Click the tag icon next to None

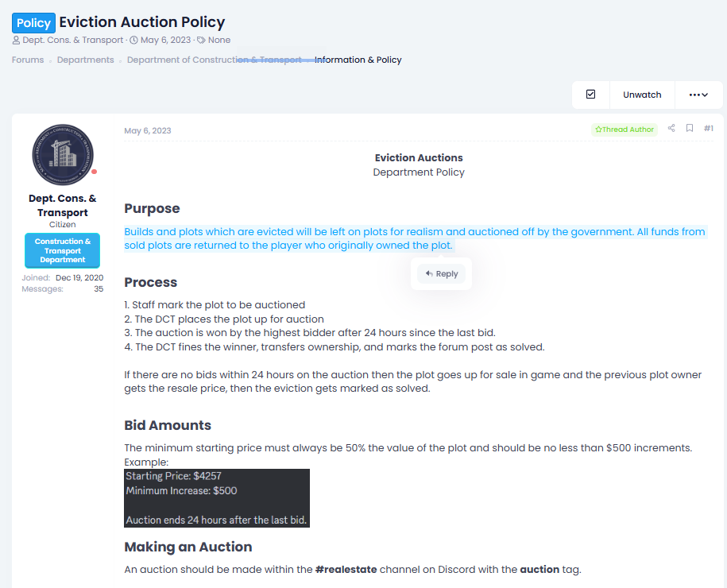click(x=201, y=41)
